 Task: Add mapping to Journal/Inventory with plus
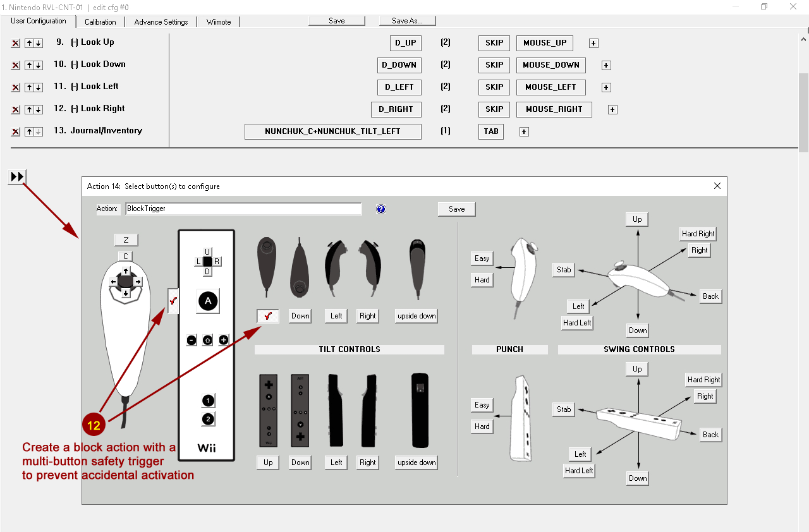pos(524,132)
